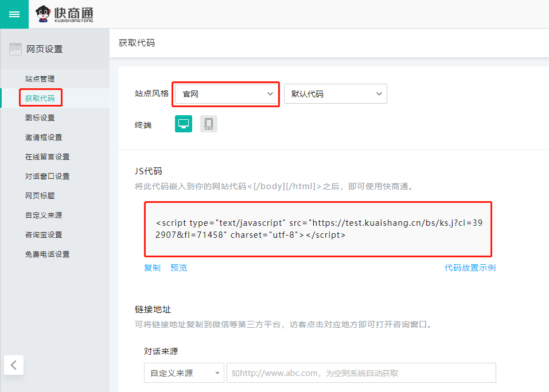This screenshot has width=549, height=392.
Task: Open the 官网 site style dropdown
Action: pyautogui.click(x=226, y=94)
